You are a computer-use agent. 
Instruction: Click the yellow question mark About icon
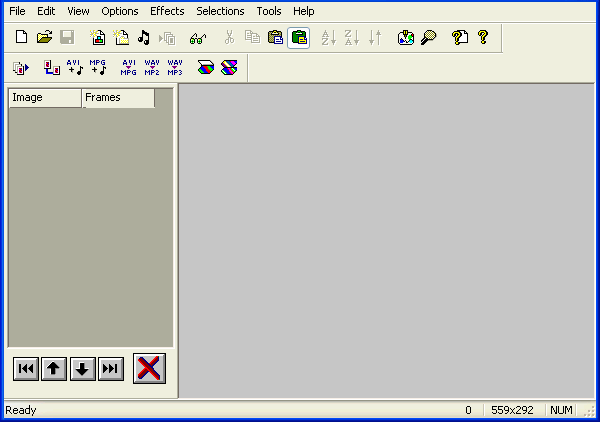click(483, 37)
